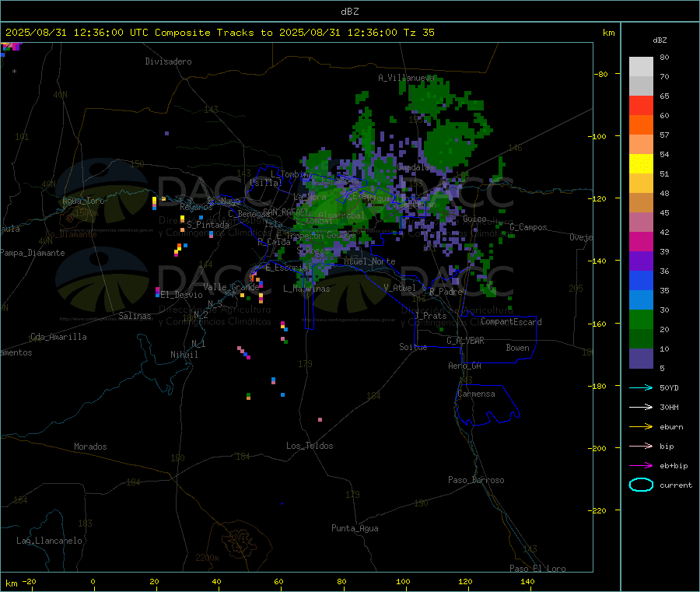Click the 'Bowen' map label
Screen dimensions: 700x592
tap(517, 348)
